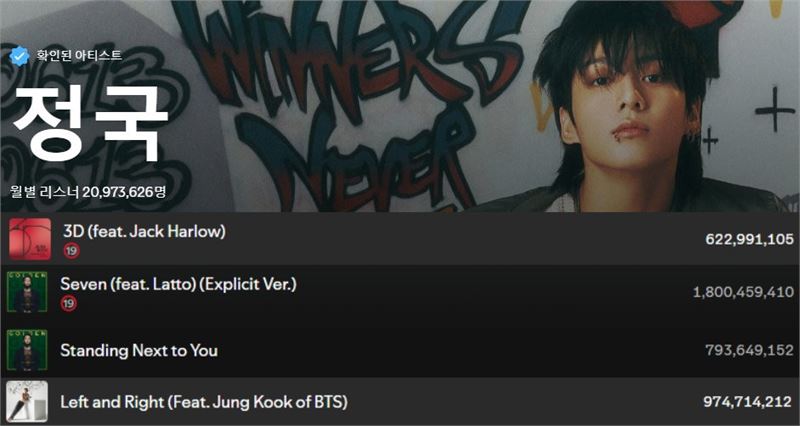Open the Seven track's green album cover
The height and width of the screenshot is (426, 800).
[x=27, y=292]
